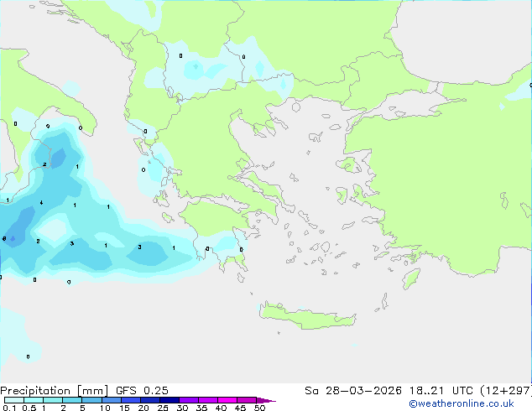The width and height of the screenshot is (532, 411).
Task: Choose the 20–25 mm legend color box
Action: click(x=149, y=400)
